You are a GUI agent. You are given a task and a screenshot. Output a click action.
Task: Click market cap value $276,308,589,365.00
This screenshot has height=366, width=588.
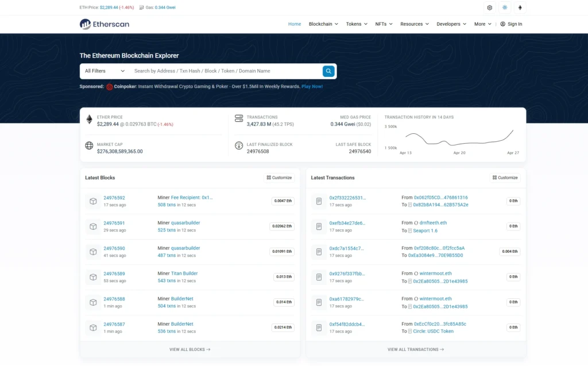coord(119,152)
